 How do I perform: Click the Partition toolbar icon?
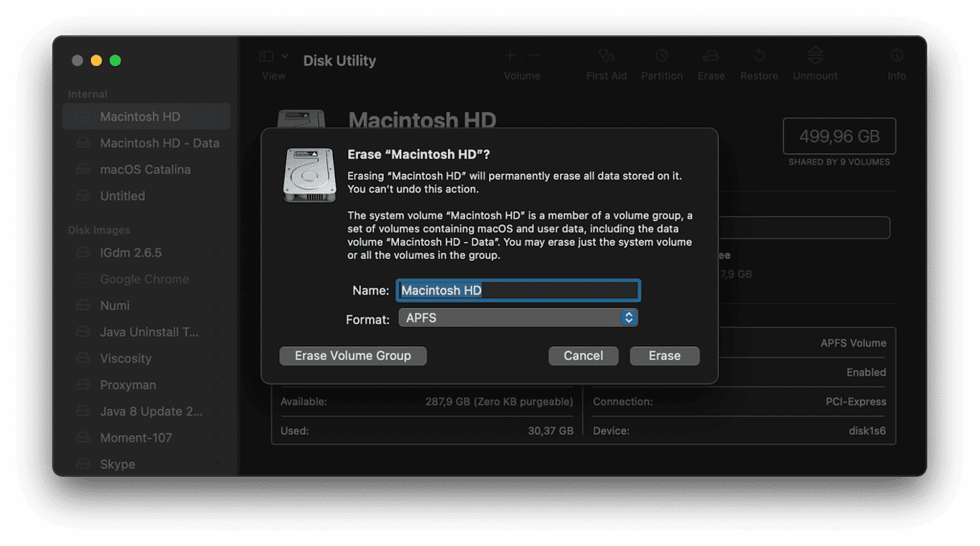coord(662,56)
